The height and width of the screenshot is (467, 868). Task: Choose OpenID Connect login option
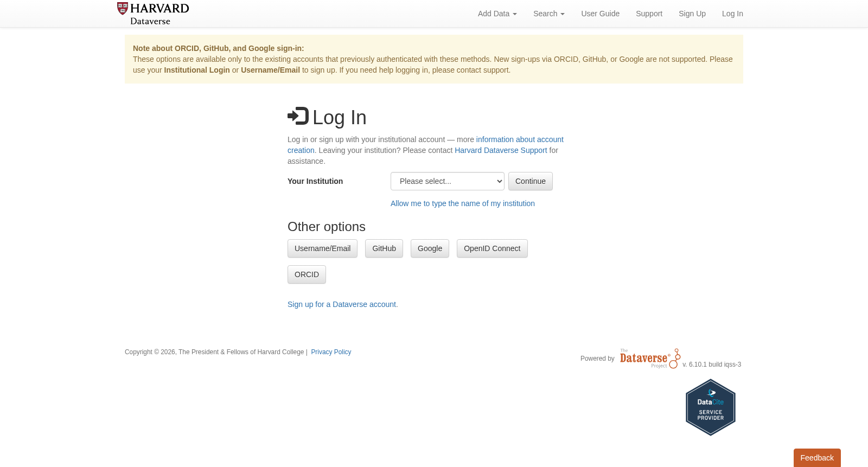(492, 248)
